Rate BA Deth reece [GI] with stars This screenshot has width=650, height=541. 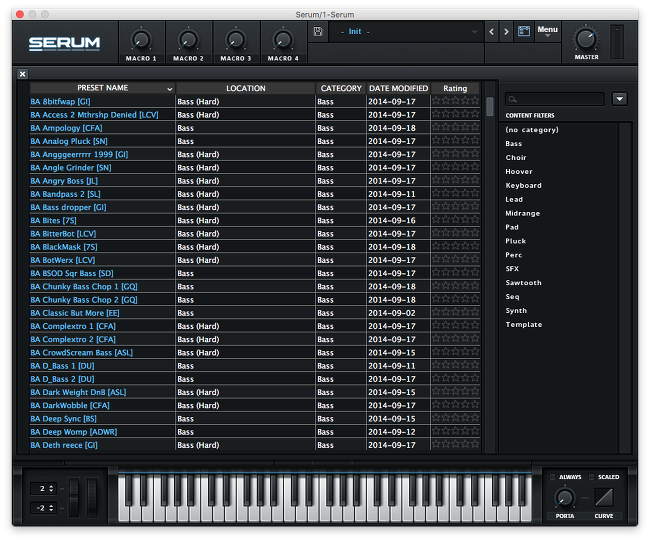click(x=455, y=444)
